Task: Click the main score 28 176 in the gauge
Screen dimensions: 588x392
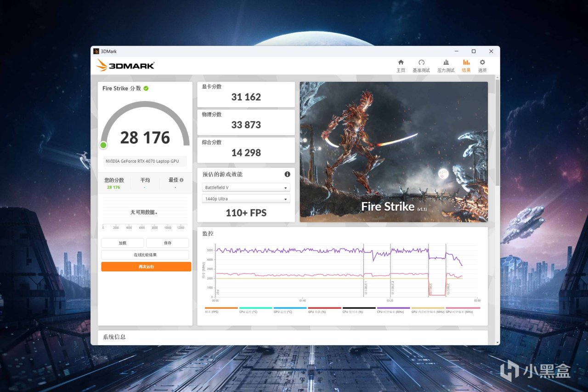Action: 145,137
